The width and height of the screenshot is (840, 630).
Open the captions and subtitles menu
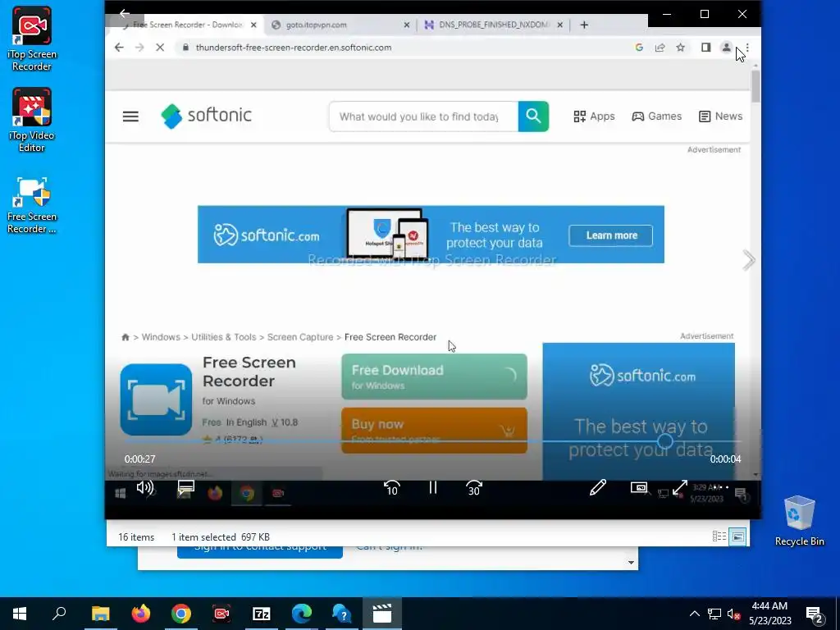tap(186, 487)
